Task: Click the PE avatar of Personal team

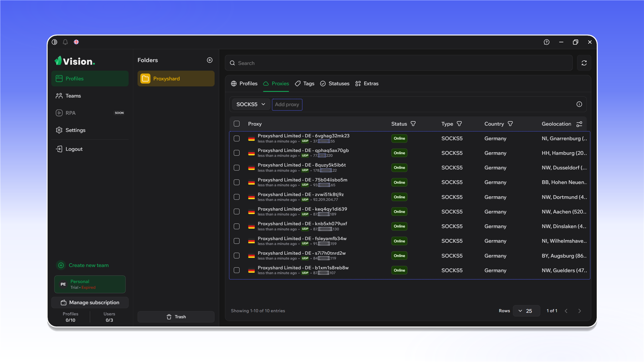Action: point(63,284)
